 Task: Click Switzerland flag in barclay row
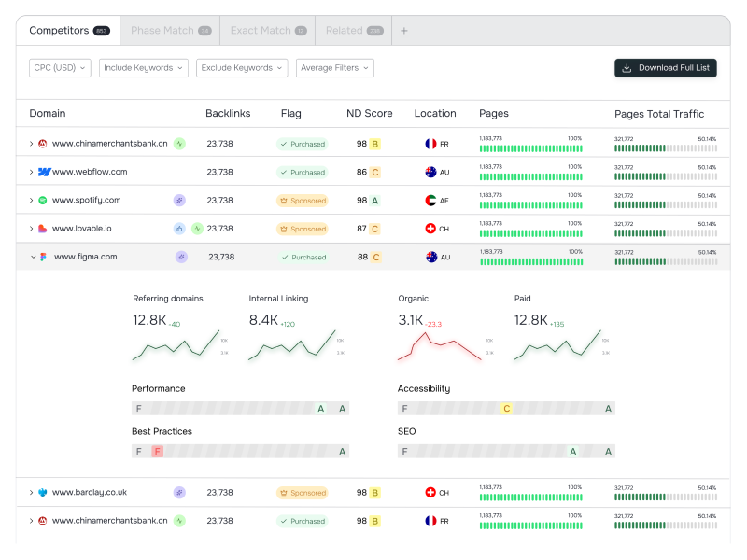430,493
